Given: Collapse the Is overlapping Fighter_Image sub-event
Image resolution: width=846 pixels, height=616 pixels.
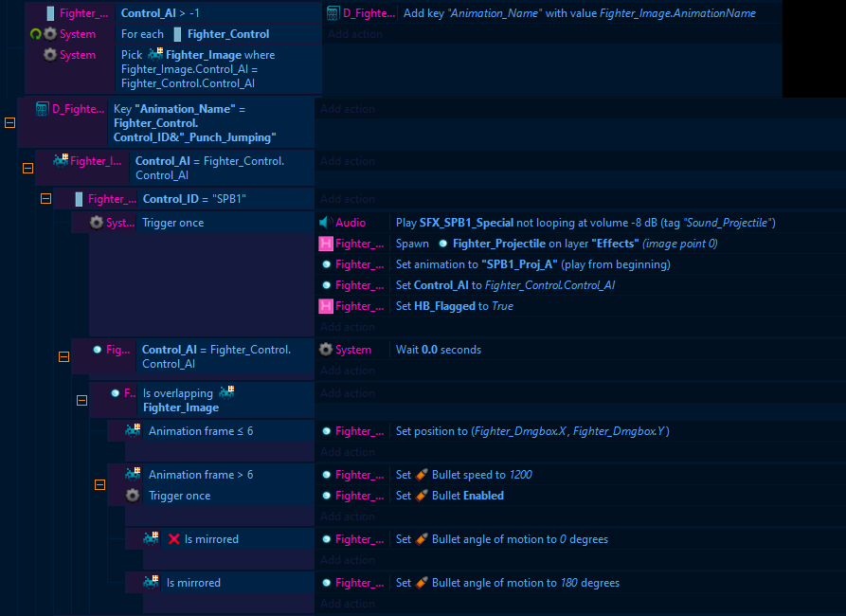Looking at the screenshot, I should [x=82, y=401].
